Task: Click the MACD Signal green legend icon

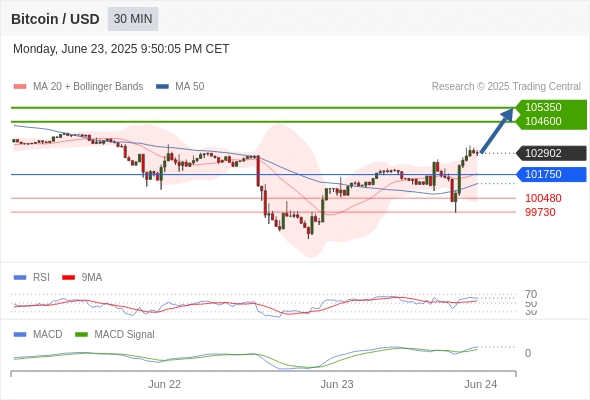Action: tap(81, 335)
